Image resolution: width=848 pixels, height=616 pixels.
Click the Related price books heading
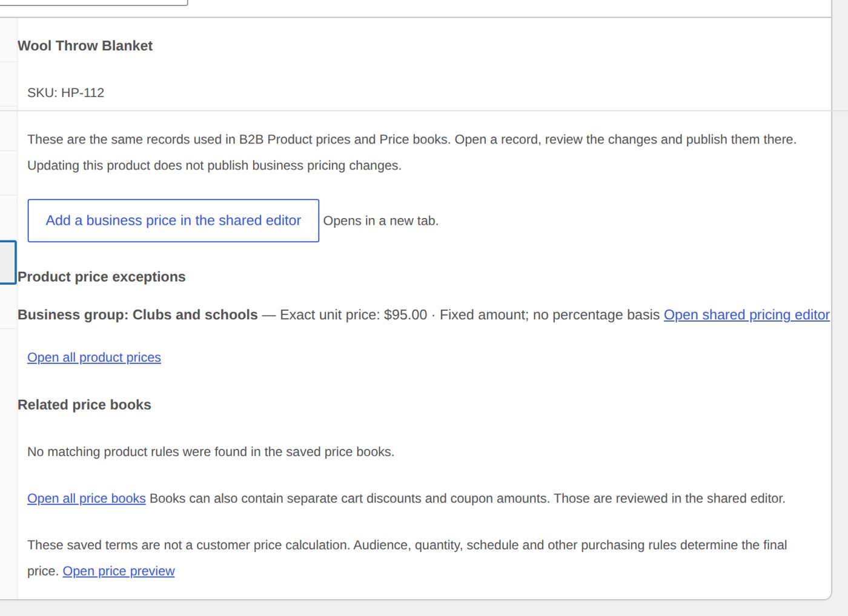(84, 405)
